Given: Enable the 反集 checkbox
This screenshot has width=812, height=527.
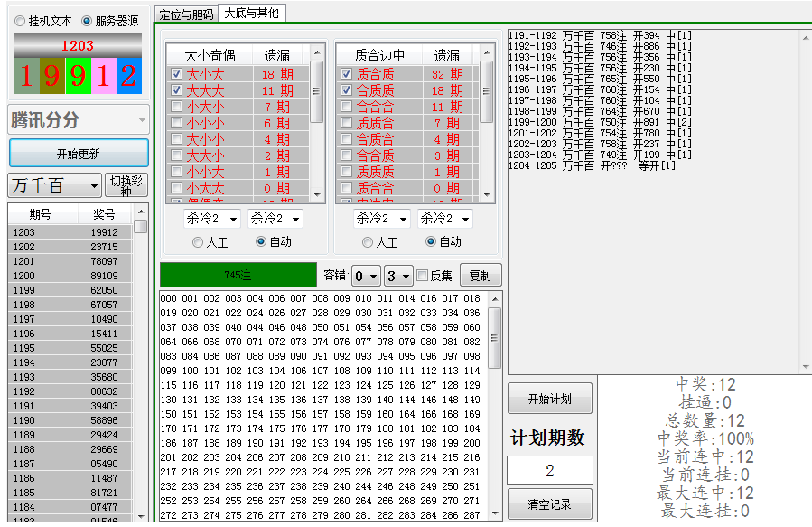Looking at the screenshot, I should (422, 276).
